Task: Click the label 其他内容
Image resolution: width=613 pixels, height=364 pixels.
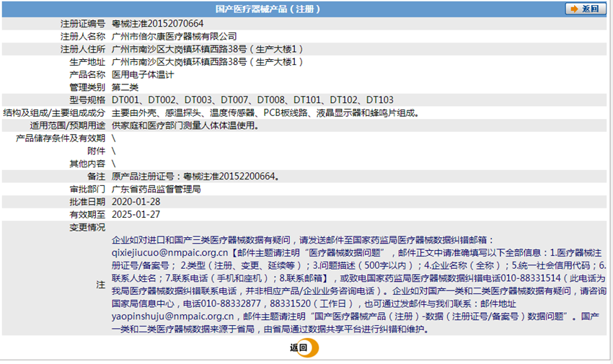Action: click(x=87, y=164)
